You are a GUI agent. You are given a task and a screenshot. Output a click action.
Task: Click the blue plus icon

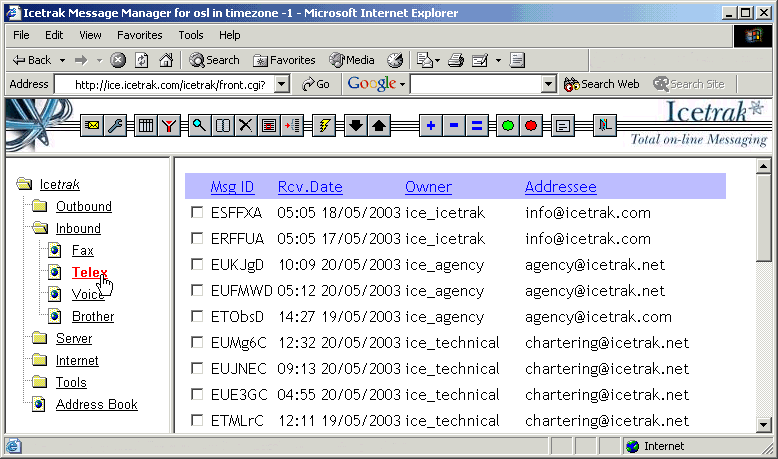tap(431, 126)
